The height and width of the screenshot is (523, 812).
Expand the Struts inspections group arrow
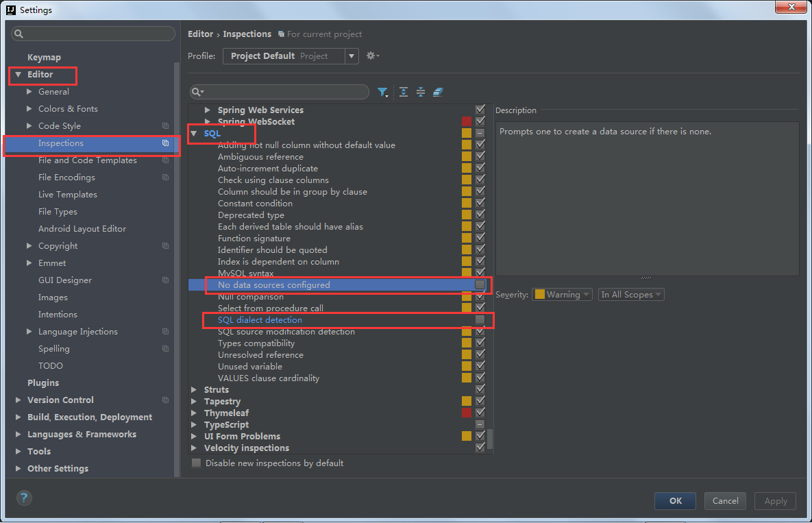[194, 389]
